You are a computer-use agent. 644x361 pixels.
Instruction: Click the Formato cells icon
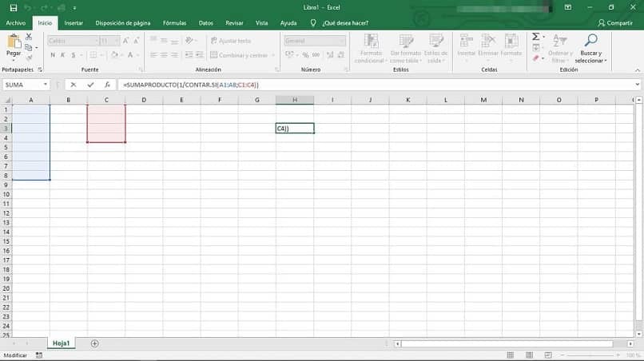click(x=511, y=41)
